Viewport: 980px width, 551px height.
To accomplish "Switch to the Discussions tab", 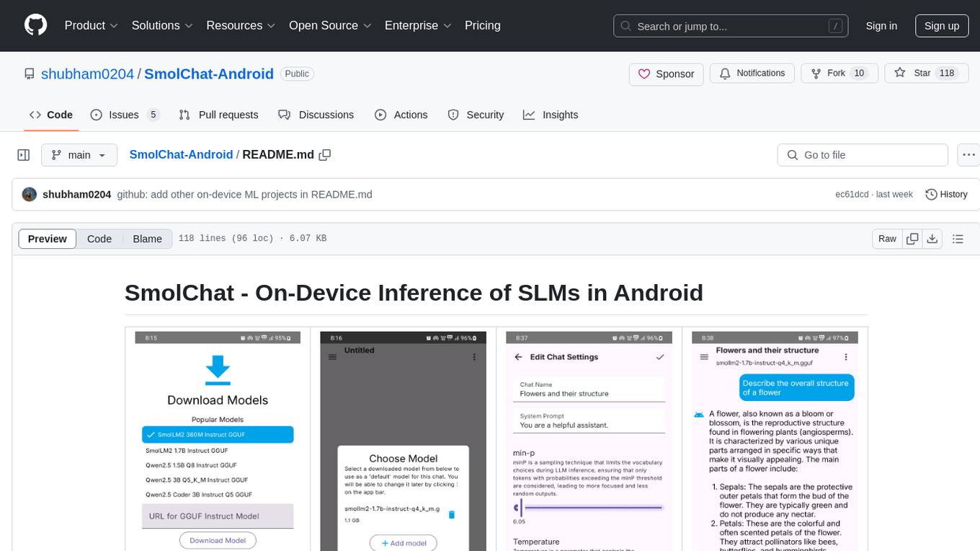I will tap(316, 115).
